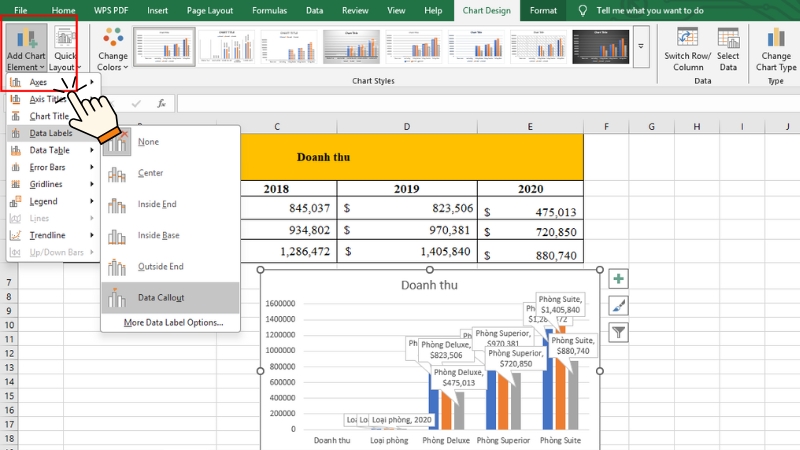
Task: Open the Review ribbon tab
Action: point(355,10)
